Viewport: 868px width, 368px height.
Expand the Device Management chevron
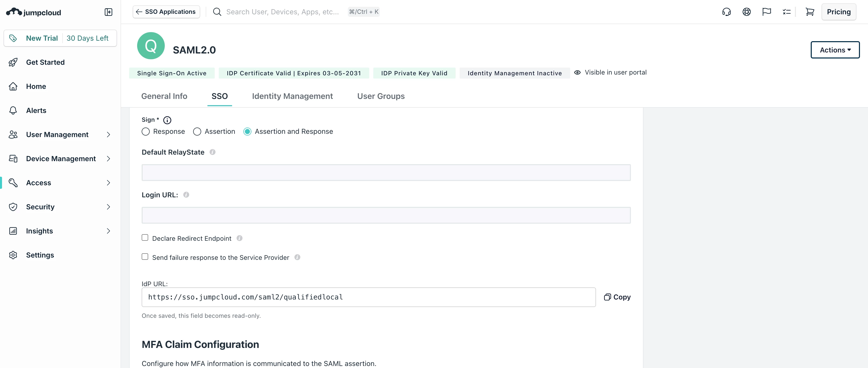[x=108, y=159]
